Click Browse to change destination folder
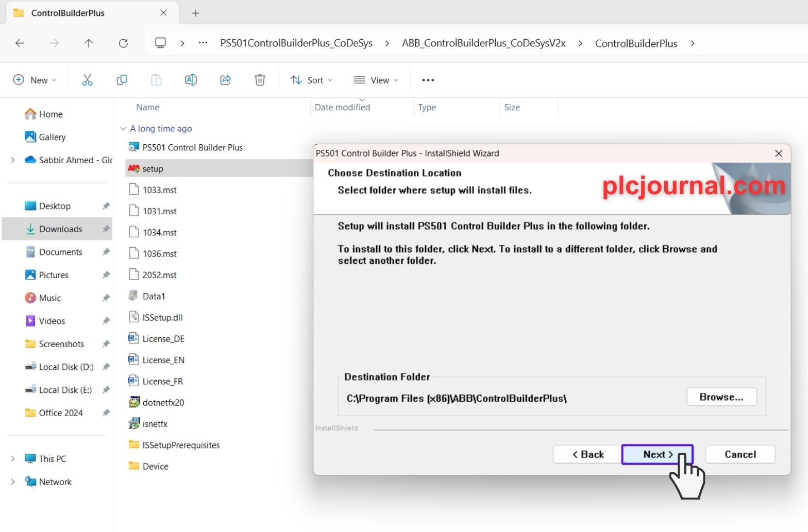This screenshot has width=808, height=532. [721, 397]
